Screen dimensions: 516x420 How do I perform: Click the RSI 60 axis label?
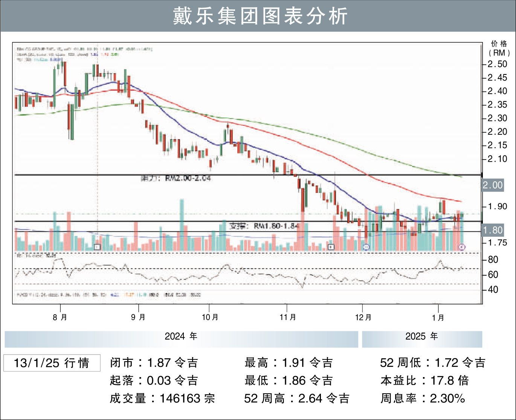(x=493, y=275)
